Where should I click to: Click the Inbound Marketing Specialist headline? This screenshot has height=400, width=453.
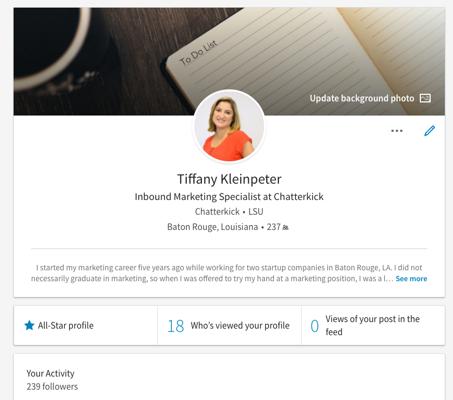(x=229, y=197)
